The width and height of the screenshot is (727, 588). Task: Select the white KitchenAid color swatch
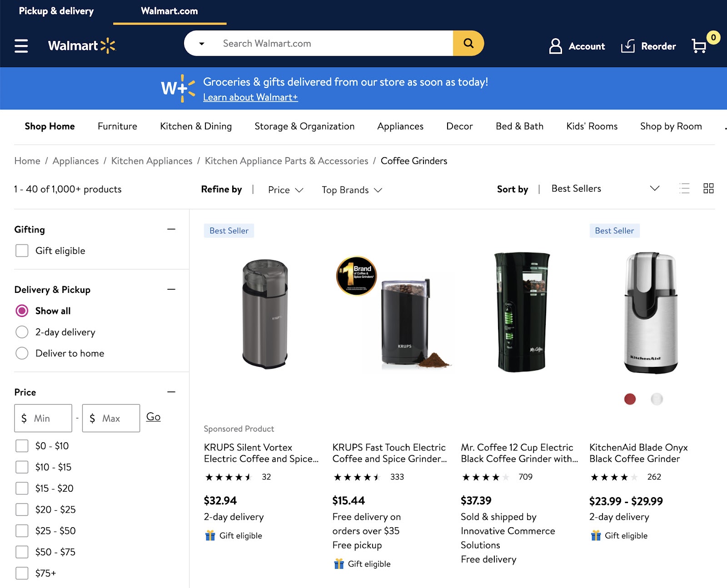(x=657, y=399)
